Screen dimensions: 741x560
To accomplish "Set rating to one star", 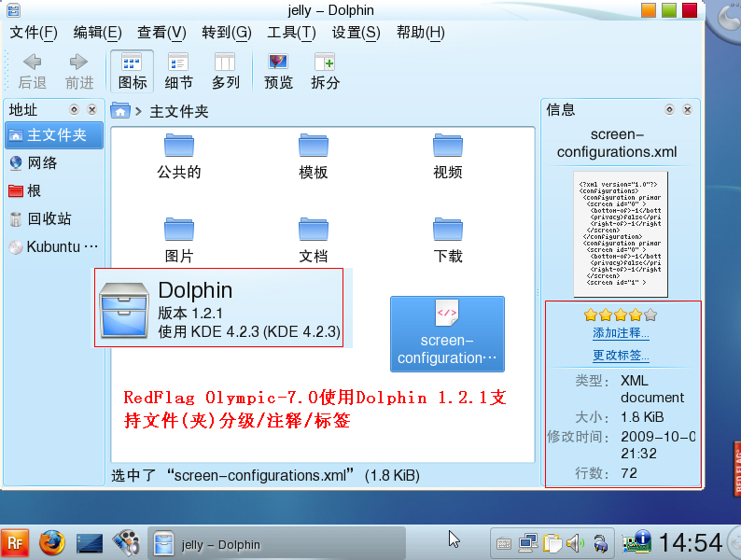I will click(x=591, y=315).
